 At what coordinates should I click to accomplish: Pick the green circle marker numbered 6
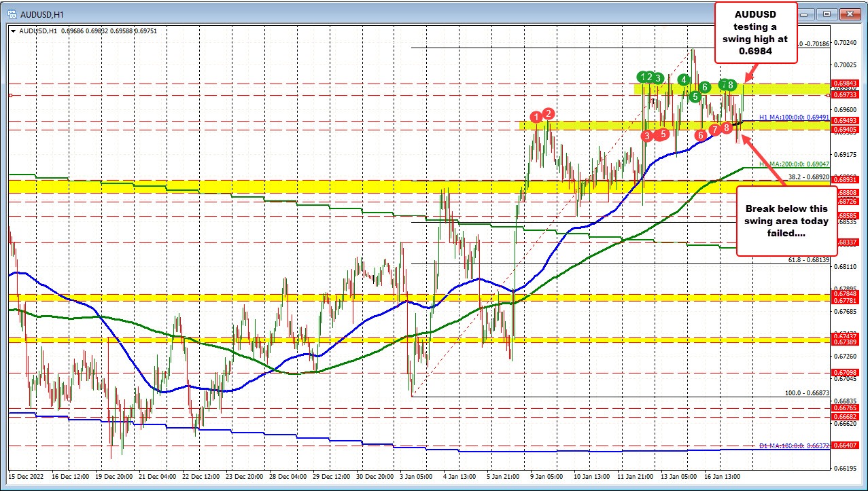[705, 86]
